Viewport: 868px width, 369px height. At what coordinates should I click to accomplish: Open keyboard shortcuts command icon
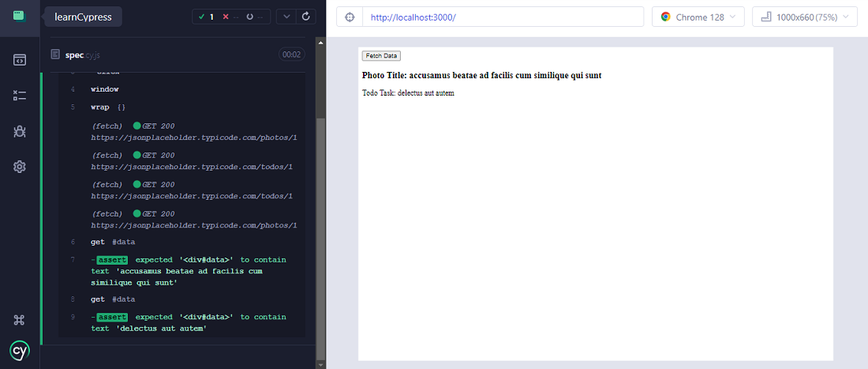click(20, 320)
